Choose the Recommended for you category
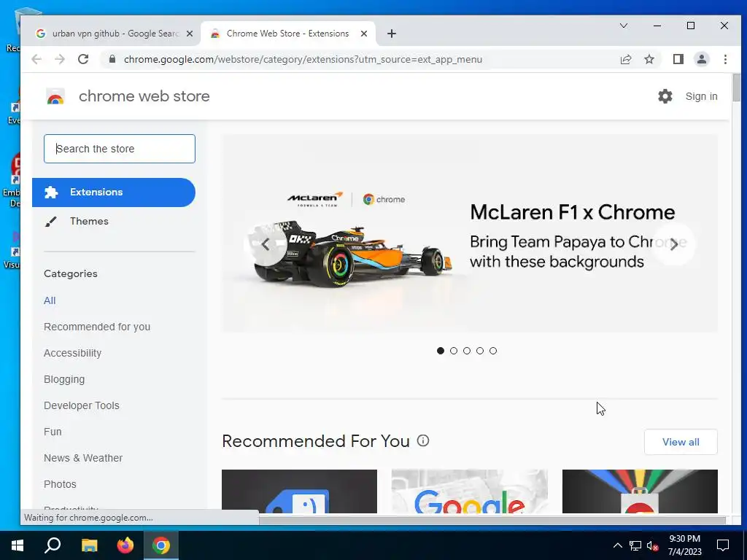The image size is (747, 560). click(x=97, y=327)
